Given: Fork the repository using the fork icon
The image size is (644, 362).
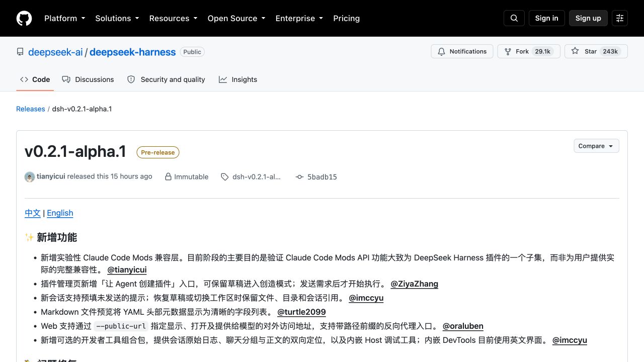Looking at the screenshot, I should point(507,51).
